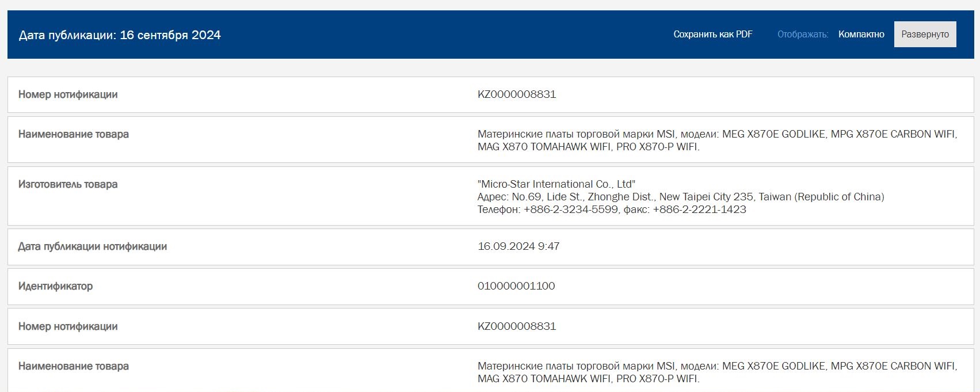Select the Развернуто display mode
Viewport: 980px width, 392px height.
click(x=925, y=35)
